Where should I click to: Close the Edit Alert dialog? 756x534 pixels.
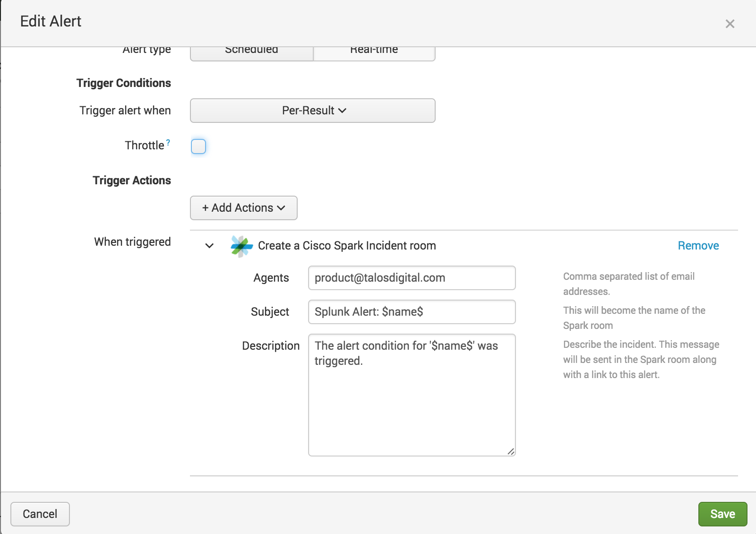click(730, 24)
